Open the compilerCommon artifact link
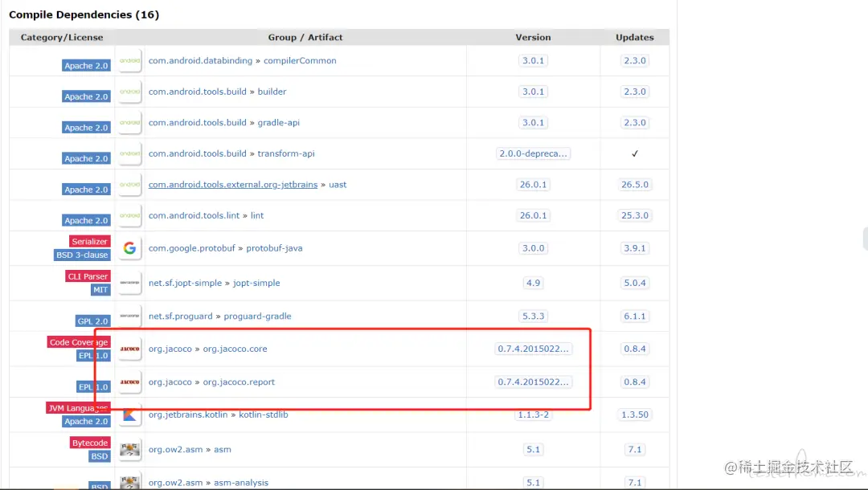 [x=300, y=60]
